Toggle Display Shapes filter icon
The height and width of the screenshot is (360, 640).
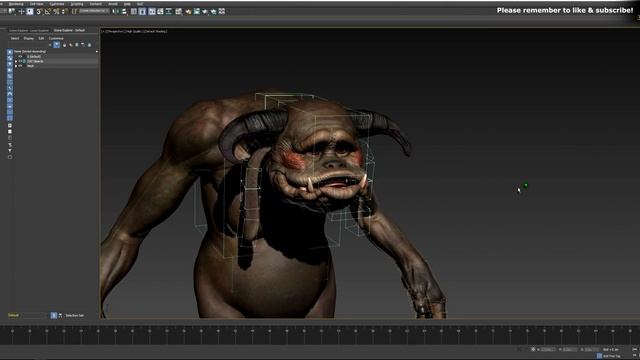(10, 58)
